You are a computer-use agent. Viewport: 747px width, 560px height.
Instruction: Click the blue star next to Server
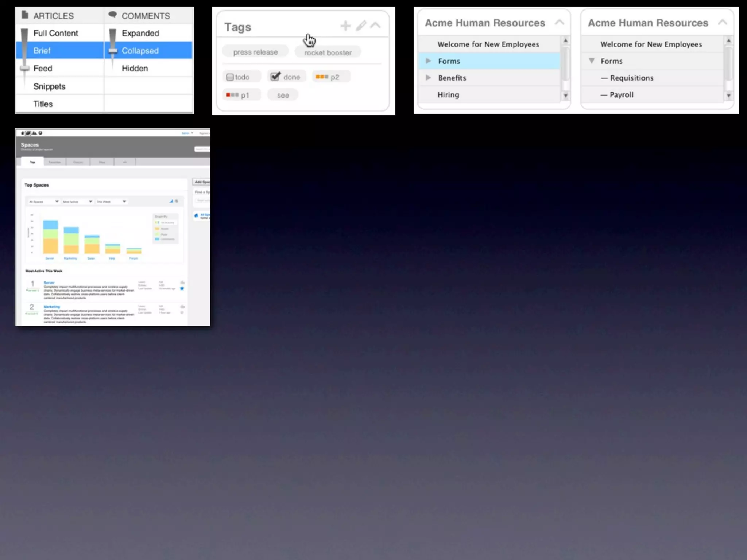pos(182,288)
